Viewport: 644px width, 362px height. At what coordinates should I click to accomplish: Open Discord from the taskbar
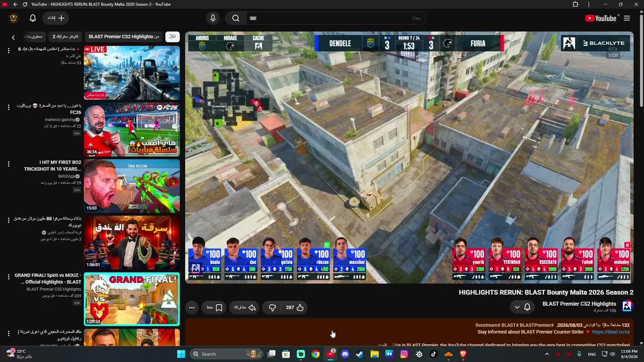(345, 354)
